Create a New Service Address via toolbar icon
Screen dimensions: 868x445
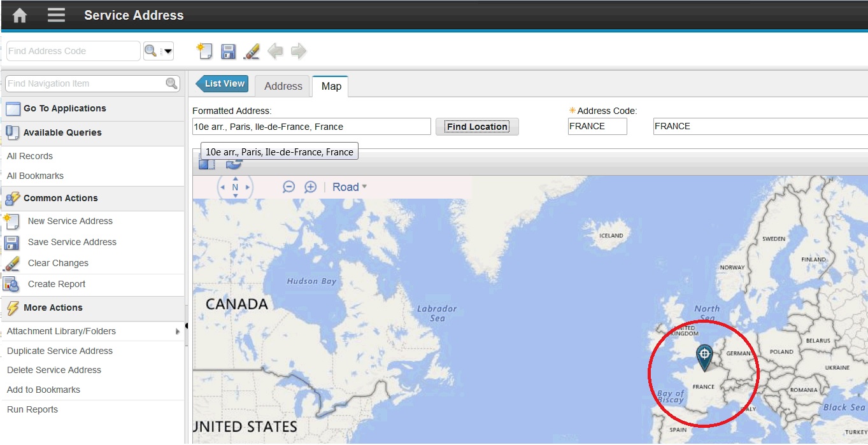click(x=205, y=51)
